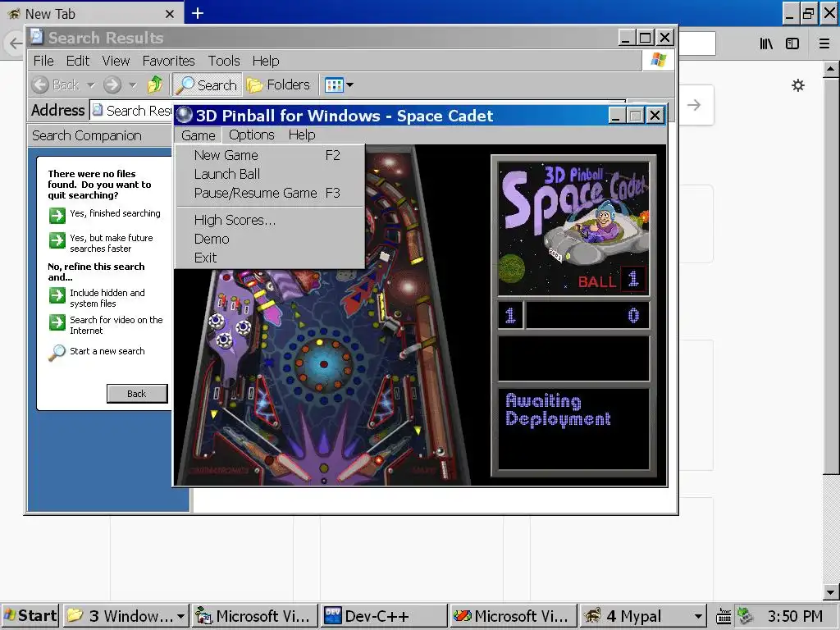Click the Awaiting Deployment message panel
This screenshot has height=630, width=840.
click(573, 428)
